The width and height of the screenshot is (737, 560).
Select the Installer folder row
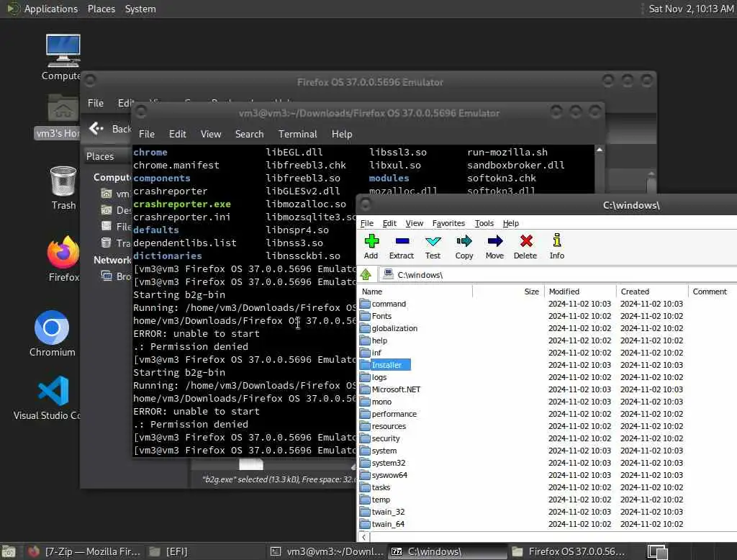(x=386, y=365)
